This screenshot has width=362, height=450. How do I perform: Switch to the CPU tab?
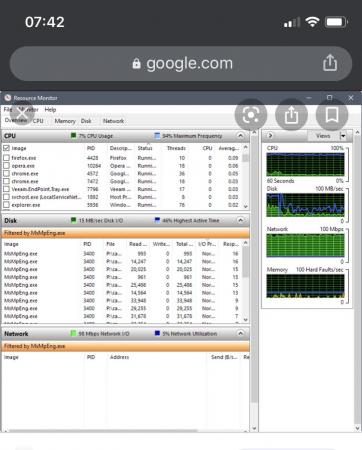click(x=38, y=121)
